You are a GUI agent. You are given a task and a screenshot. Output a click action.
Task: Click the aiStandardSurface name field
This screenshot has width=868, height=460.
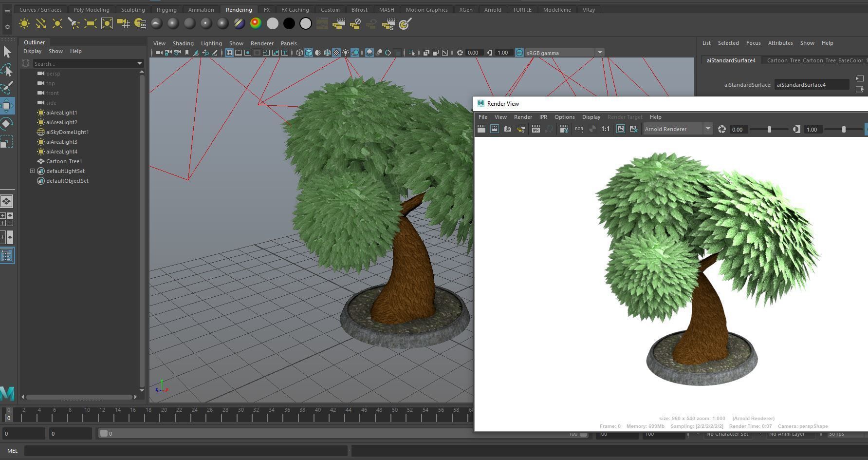[812, 85]
